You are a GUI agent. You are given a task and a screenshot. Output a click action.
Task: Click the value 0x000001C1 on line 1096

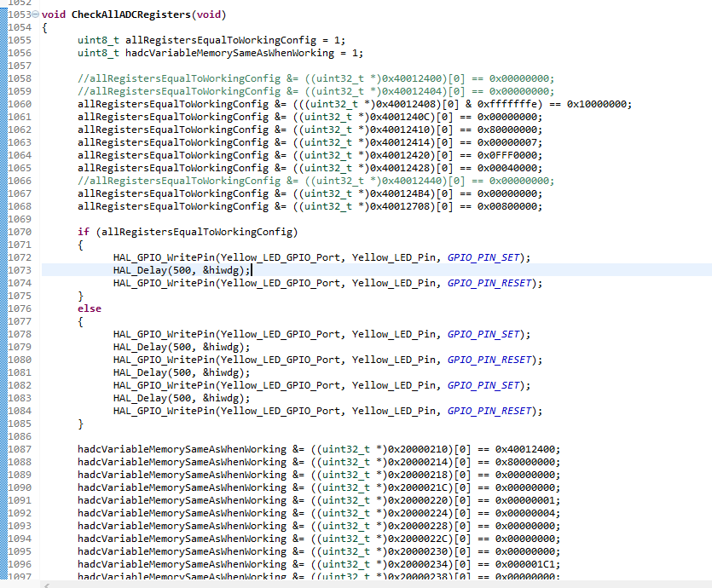pos(527,564)
